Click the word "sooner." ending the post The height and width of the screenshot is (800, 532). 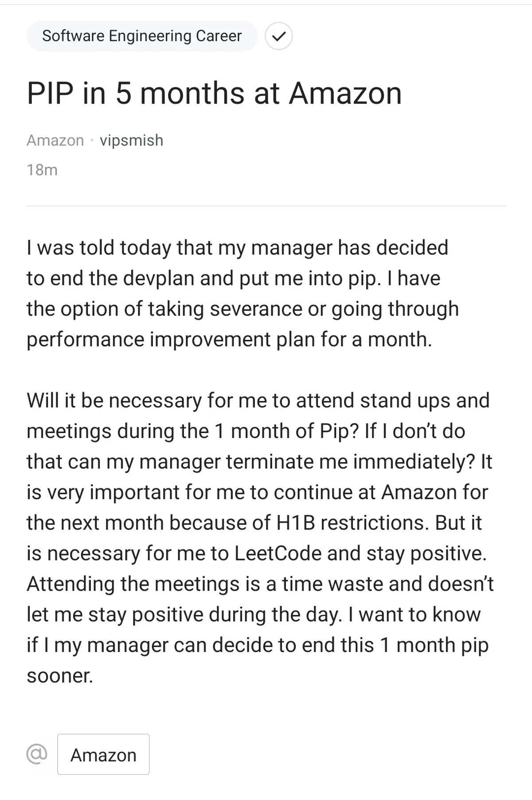(60, 676)
